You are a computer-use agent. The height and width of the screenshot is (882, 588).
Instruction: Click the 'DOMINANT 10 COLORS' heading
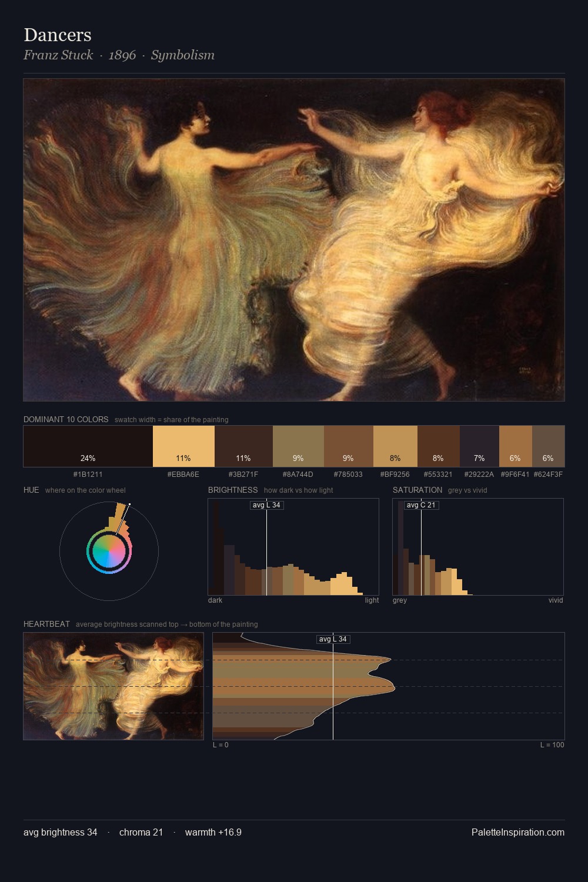(x=66, y=419)
